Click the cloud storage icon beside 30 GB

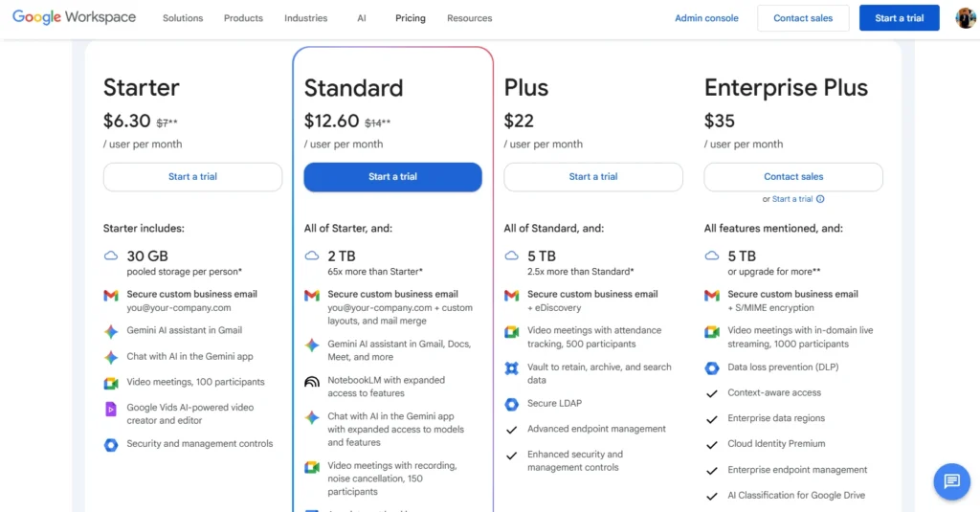click(x=111, y=256)
